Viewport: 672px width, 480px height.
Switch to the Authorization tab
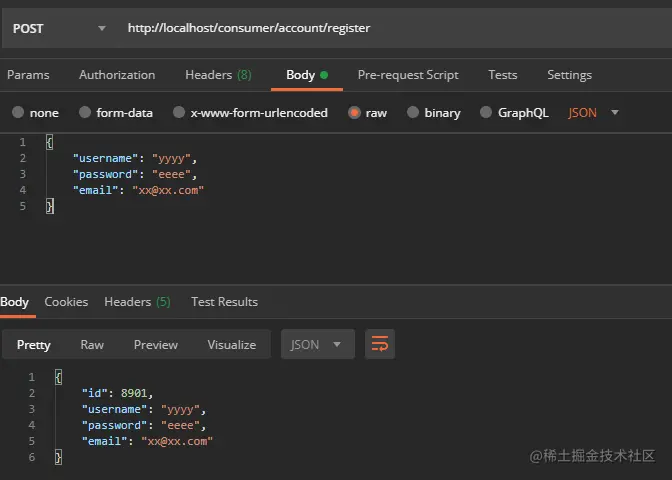pos(117,75)
